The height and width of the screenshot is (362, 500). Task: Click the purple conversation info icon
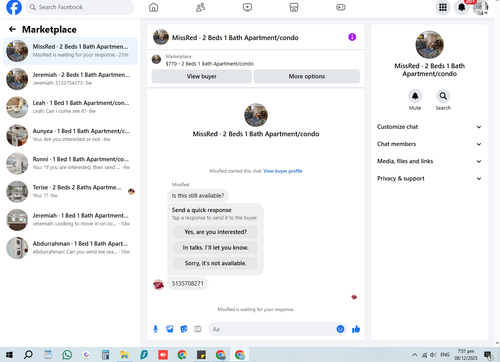[x=352, y=37]
